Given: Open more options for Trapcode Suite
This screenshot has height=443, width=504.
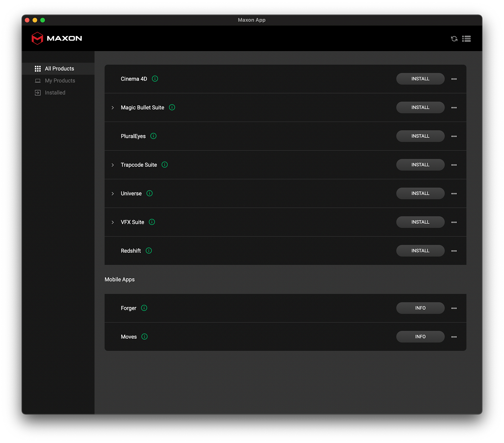Looking at the screenshot, I should (x=454, y=165).
